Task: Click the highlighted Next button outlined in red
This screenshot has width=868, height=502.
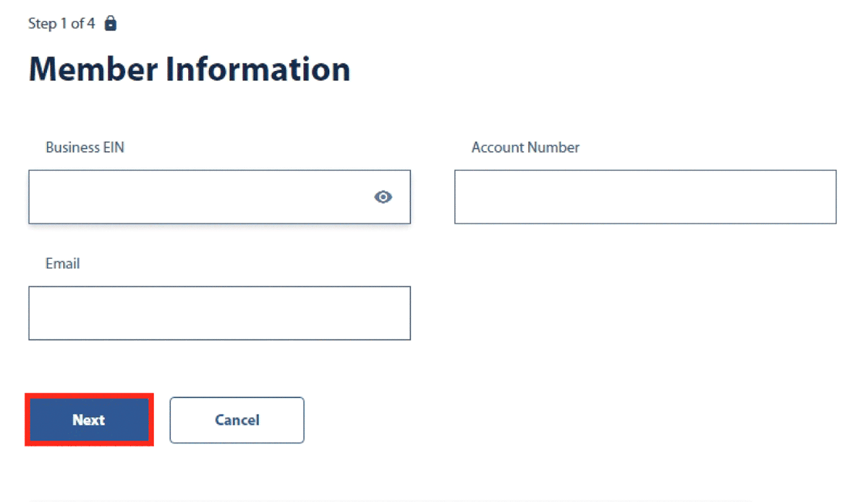Action: 89,420
